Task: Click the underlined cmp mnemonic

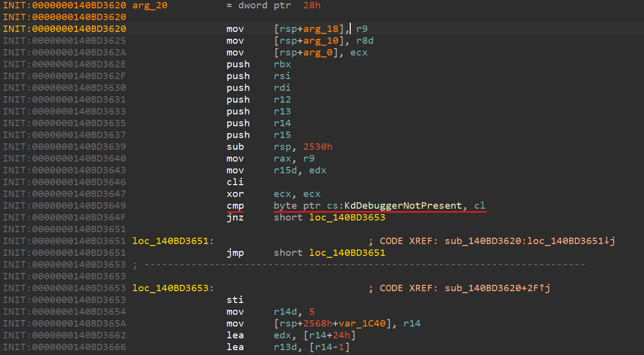Action: (x=235, y=206)
